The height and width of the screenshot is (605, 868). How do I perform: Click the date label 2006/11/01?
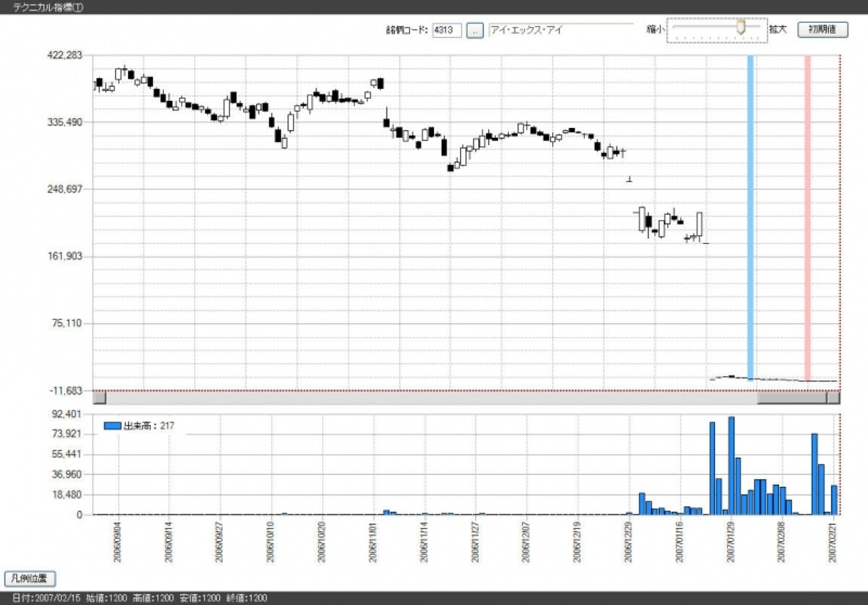[374, 544]
